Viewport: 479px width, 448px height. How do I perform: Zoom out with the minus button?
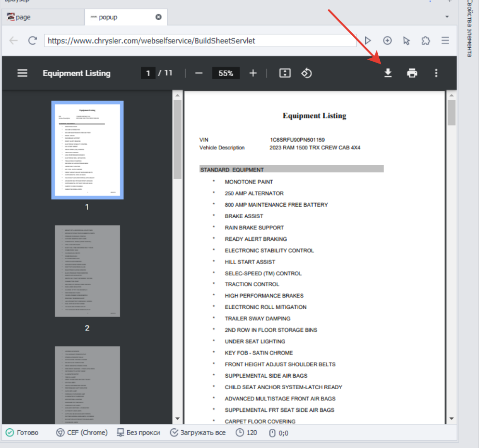[199, 73]
